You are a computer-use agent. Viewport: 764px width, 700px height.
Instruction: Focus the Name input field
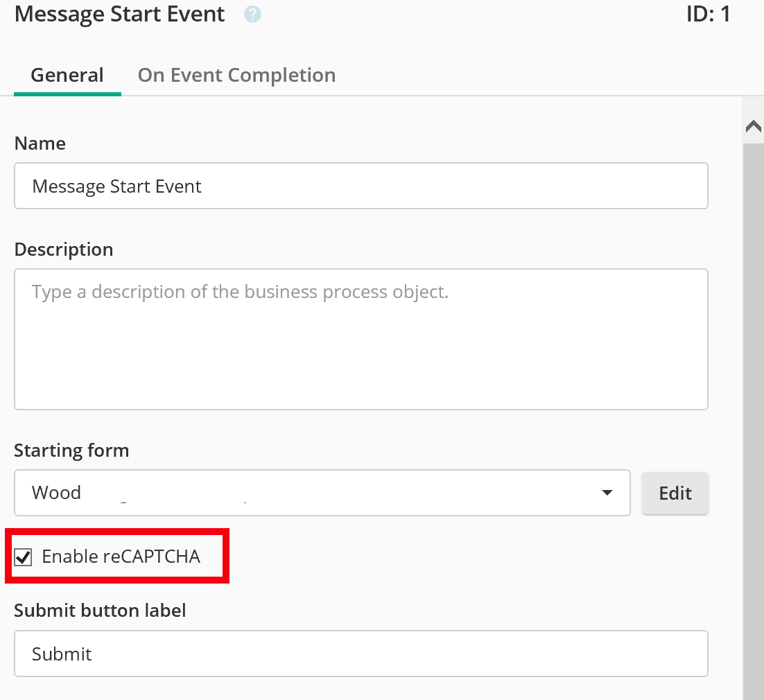361,186
